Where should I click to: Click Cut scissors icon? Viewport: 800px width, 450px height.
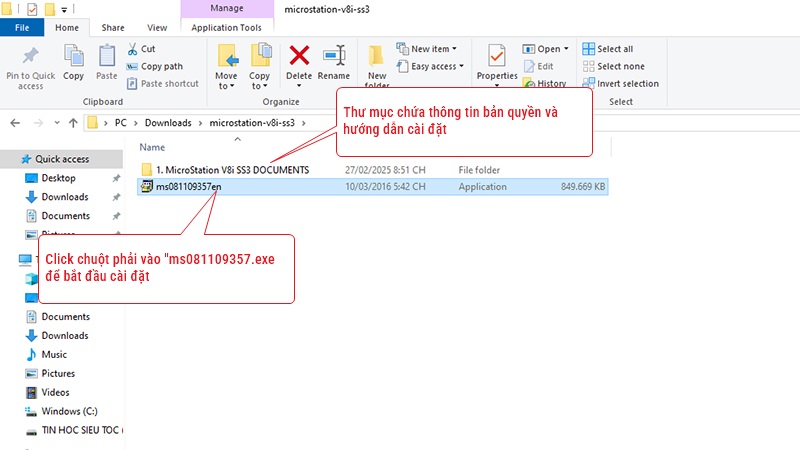(x=133, y=49)
